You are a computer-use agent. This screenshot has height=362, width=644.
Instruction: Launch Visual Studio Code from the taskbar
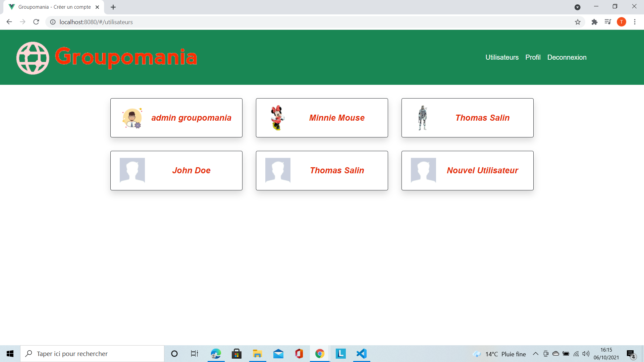click(x=361, y=354)
